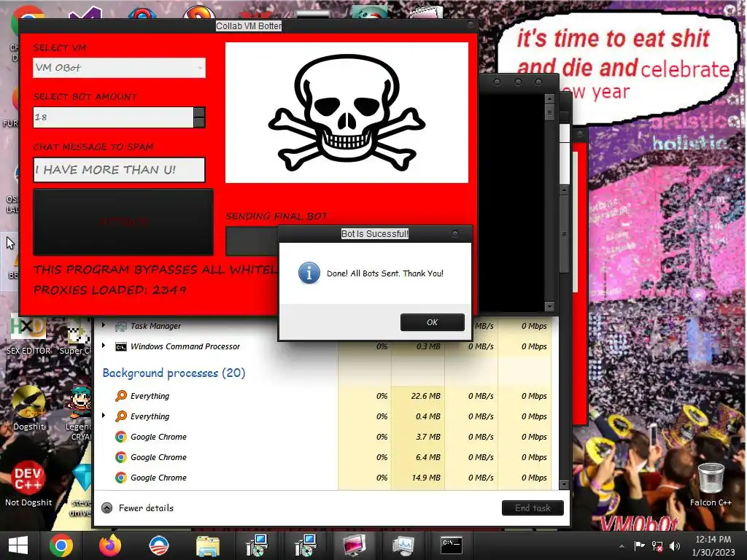747x560 pixels.
Task: Focus the chat message to spam field
Action: tap(119, 169)
